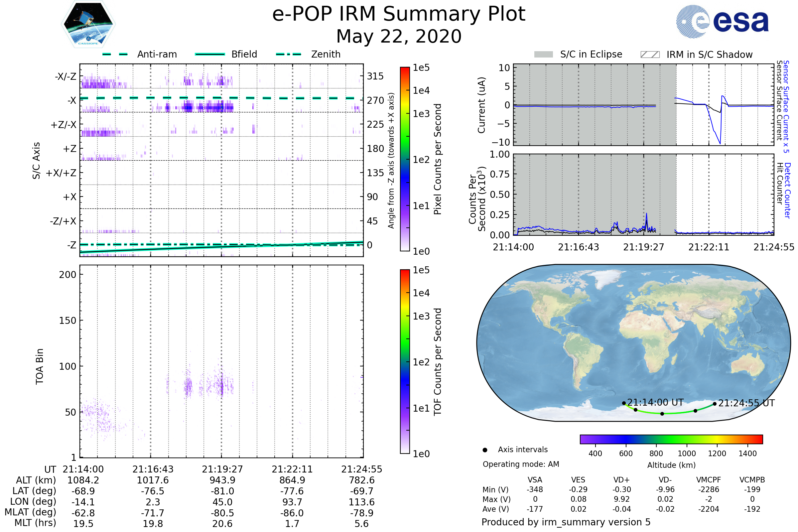Click the S/C in Eclipse gray legend patch
The height and width of the screenshot is (532, 798).
pyautogui.click(x=544, y=55)
